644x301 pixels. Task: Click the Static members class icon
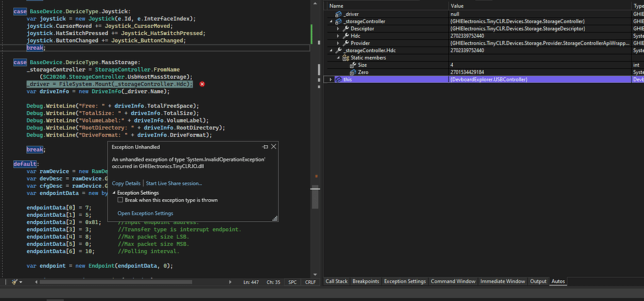tap(345, 58)
